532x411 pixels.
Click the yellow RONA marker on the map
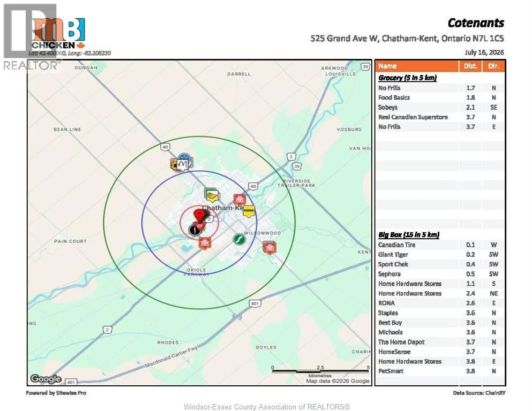pyautogui.click(x=249, y=211)
